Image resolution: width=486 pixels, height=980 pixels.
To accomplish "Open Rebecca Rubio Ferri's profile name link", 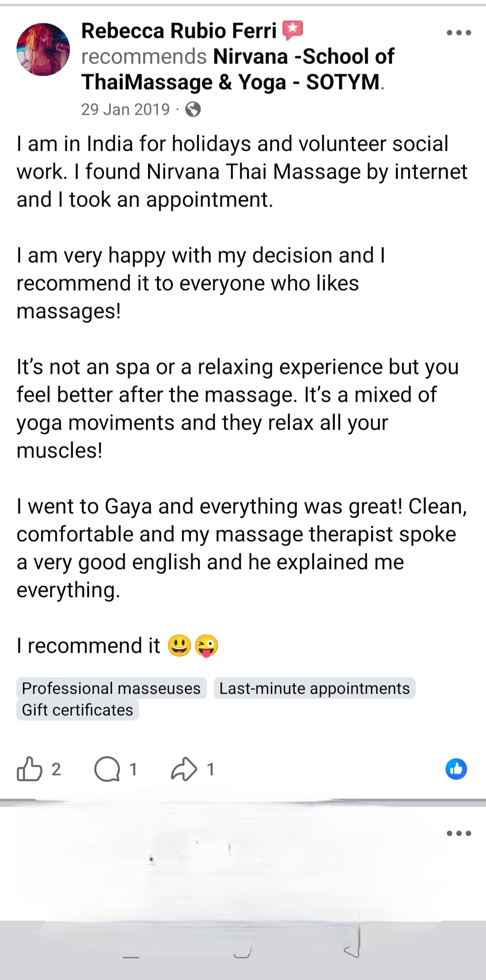I will coord(179,31).
